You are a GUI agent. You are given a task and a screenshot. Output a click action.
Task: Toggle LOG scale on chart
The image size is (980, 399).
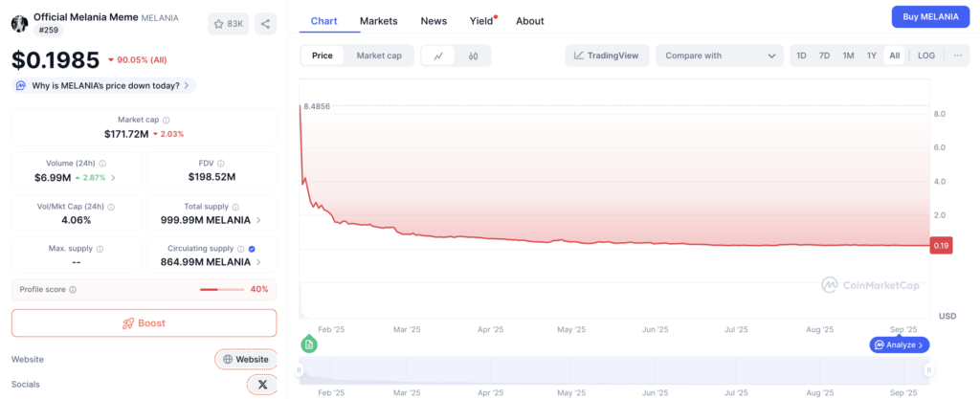pyautogui.click(x=926, y=55)
